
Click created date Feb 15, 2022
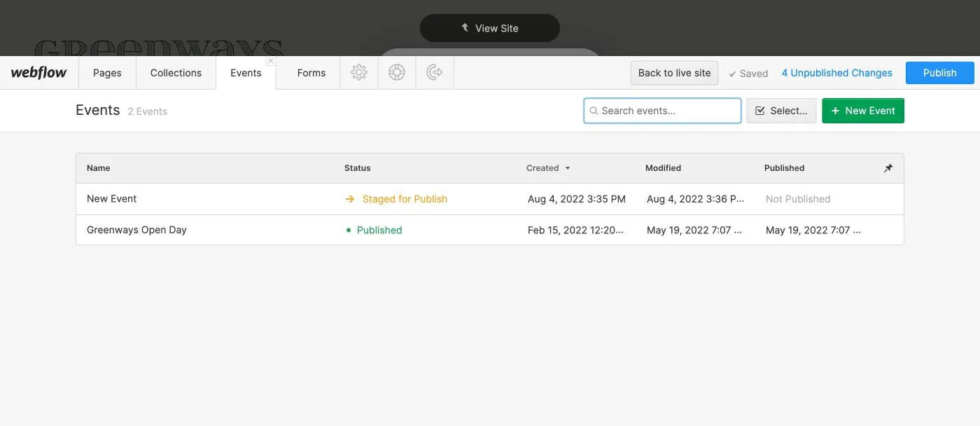[x=575, y=230]
